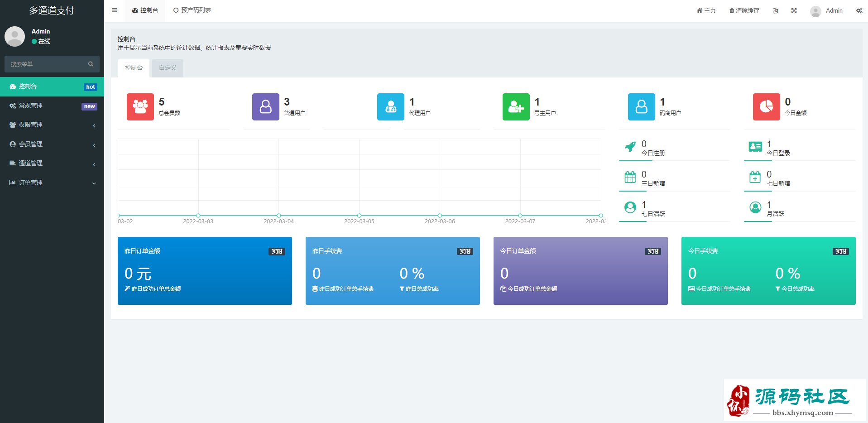The width and height of the screenshot is (868, 423).
Task: Open the 预产码列表 top tab
Action: (192, 10)
